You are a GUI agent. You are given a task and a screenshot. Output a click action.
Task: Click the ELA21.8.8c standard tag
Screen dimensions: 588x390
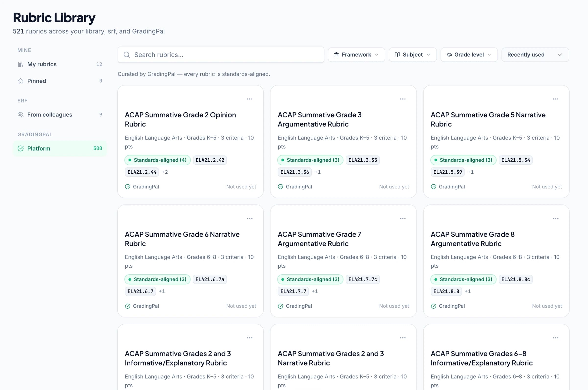(x=516, y=279)
